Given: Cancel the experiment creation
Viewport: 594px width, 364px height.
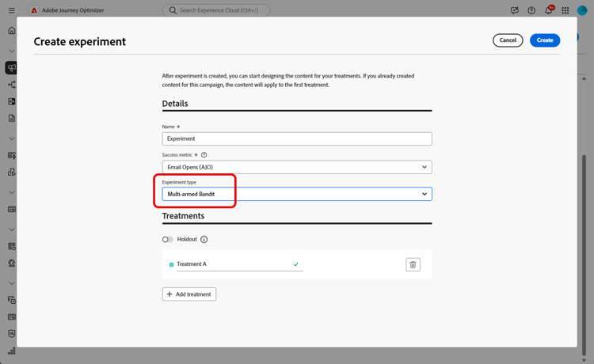Looking at the screenshot, I should pyautogui.click(x=508, y=40).
